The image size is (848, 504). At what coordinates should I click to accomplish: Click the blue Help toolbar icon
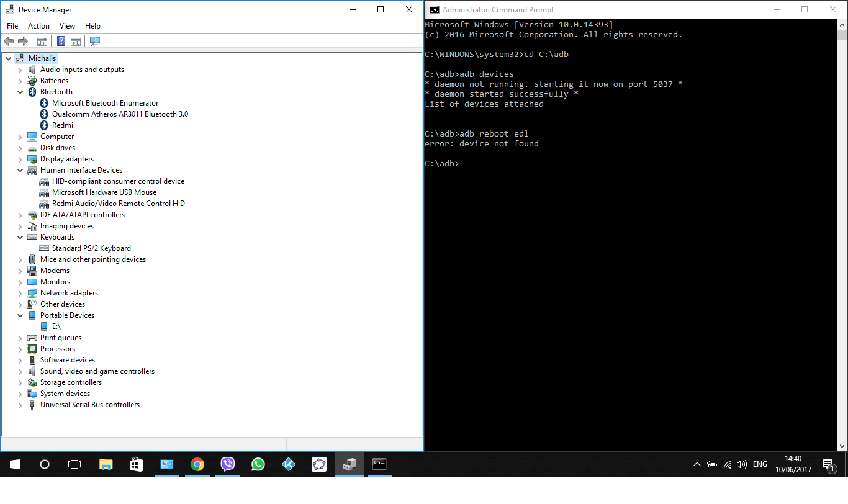[61, 42]
